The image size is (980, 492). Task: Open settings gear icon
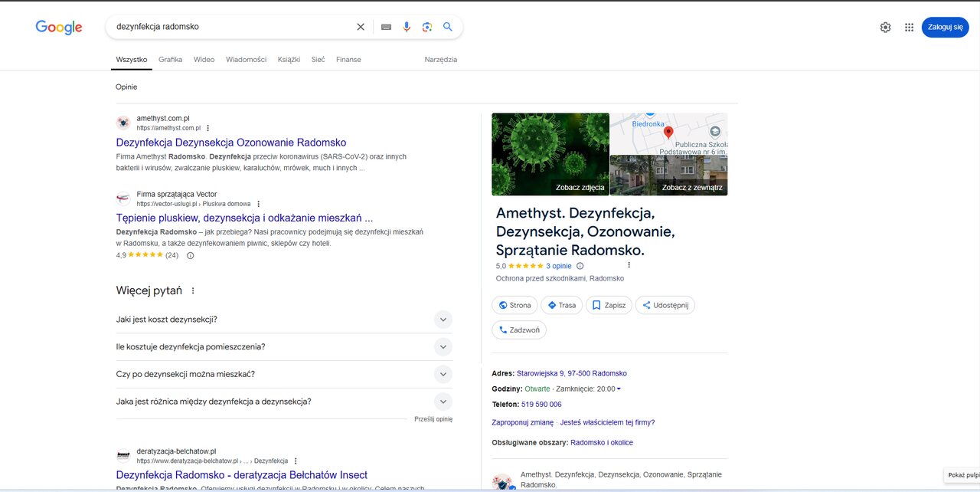(x=885, y=28)
